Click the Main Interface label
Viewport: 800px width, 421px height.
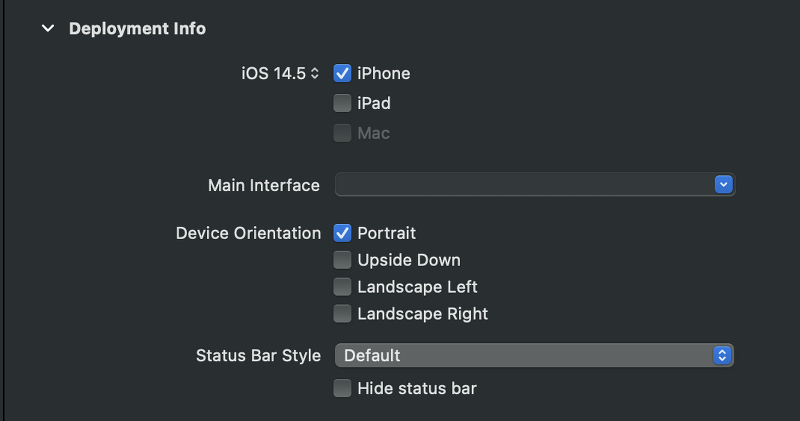[264, 185]
